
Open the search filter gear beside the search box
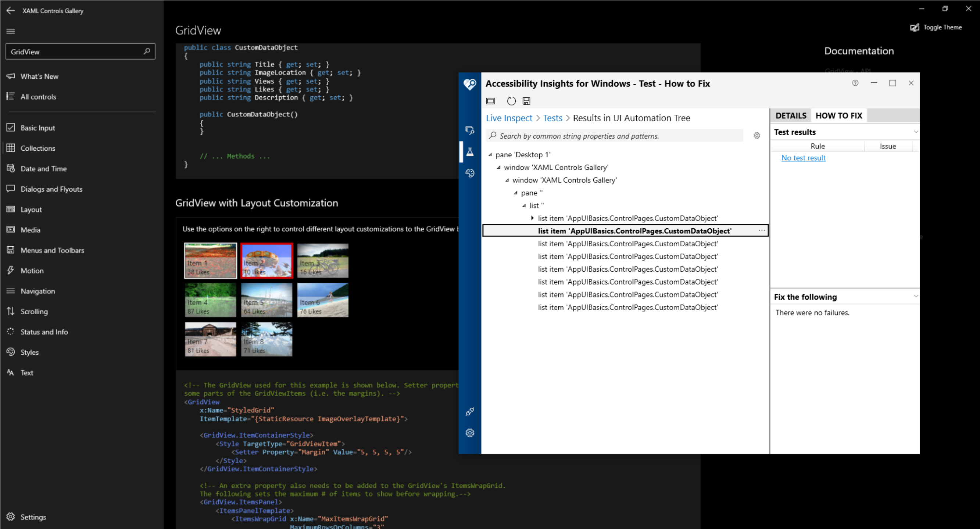click(756, 136)
